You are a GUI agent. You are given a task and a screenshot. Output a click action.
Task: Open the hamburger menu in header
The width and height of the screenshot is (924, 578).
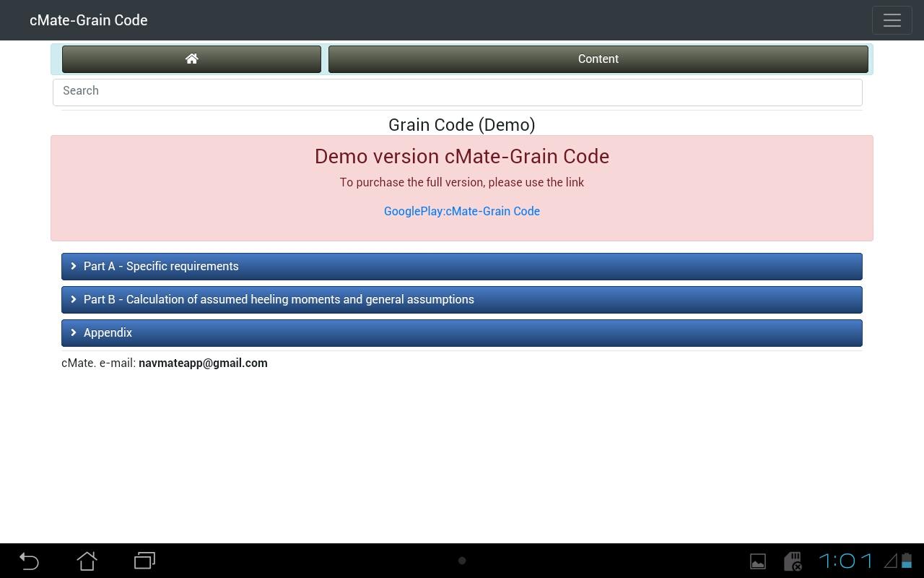892,20
